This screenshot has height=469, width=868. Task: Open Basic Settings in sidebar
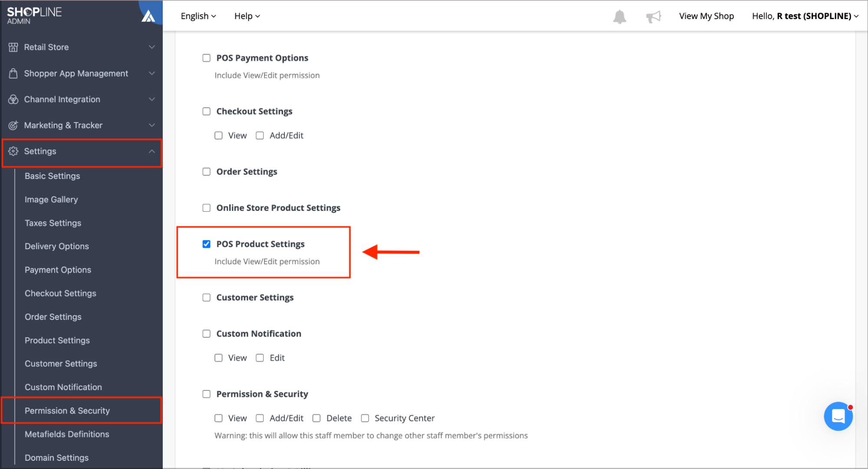[52, 176]
